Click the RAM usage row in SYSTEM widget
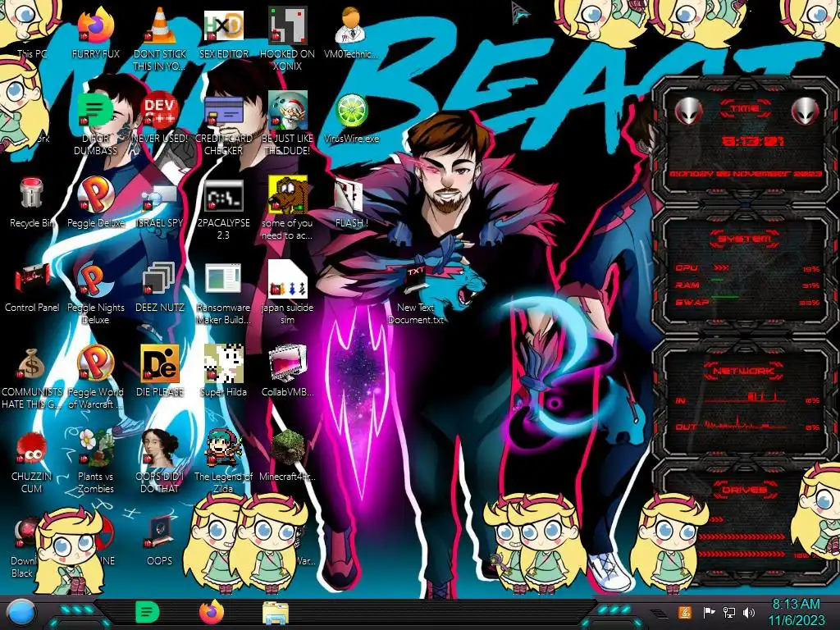This screenshot has height=630, width=840. click(746, 285)
